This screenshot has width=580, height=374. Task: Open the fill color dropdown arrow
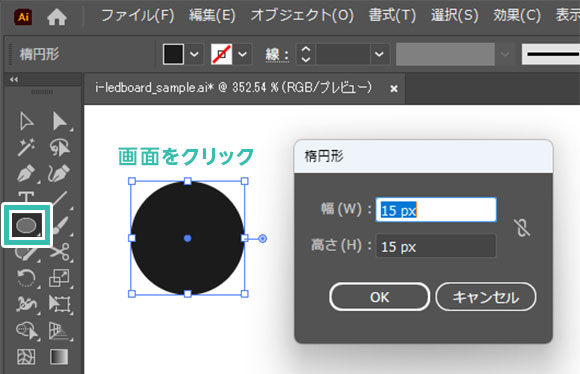coord(194,54)
